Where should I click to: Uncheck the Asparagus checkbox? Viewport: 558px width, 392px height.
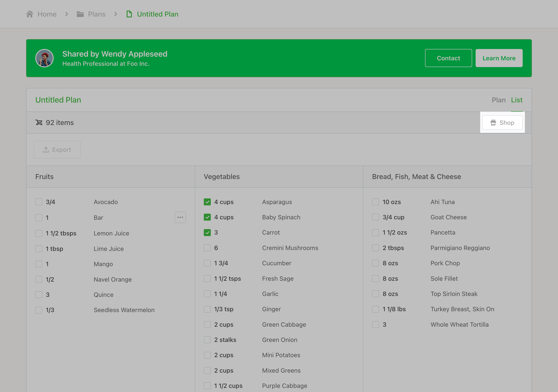[207, 202]
